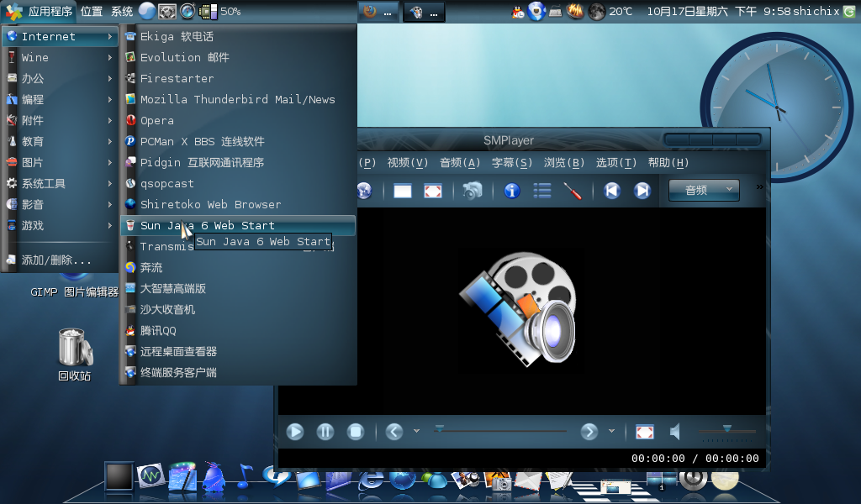
Task: Select Sun Java 6 Web Start menu entry
Action: (238, 225)
